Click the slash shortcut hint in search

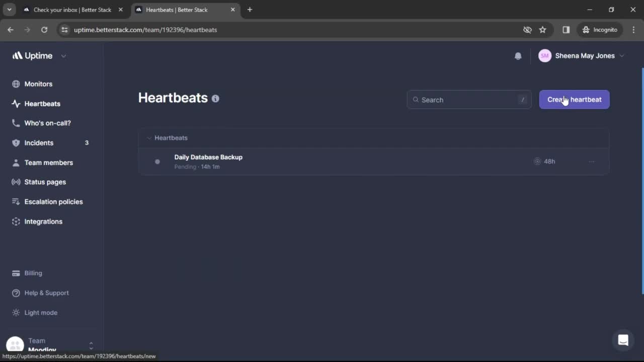[x=523, y=100]
